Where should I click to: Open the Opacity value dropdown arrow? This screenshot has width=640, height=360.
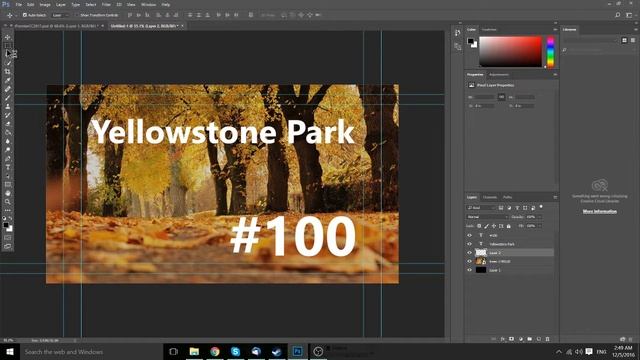click(x=540, y=217)
